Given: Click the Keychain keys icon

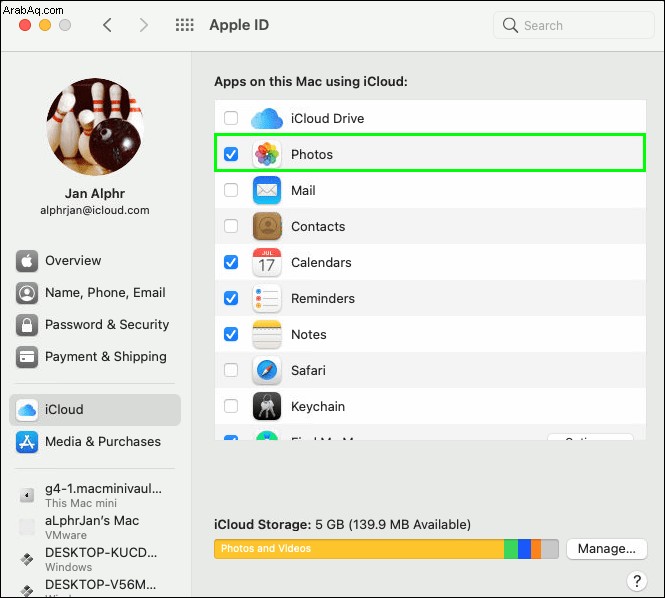Looking at the screenshot, I should tap(267, 406).
